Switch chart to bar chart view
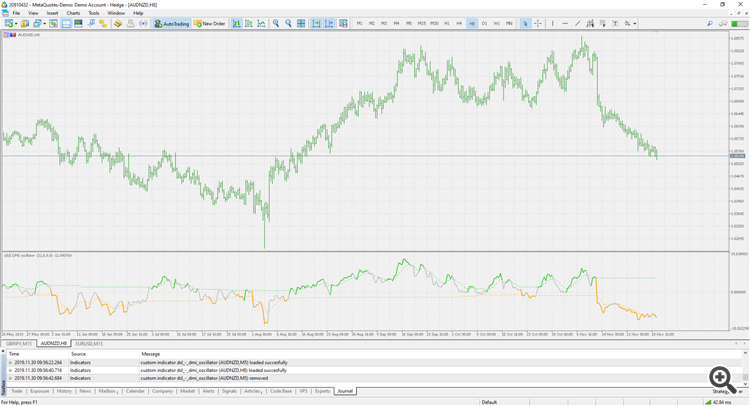The height and width of the screenshot is (406, 750). 236,23
